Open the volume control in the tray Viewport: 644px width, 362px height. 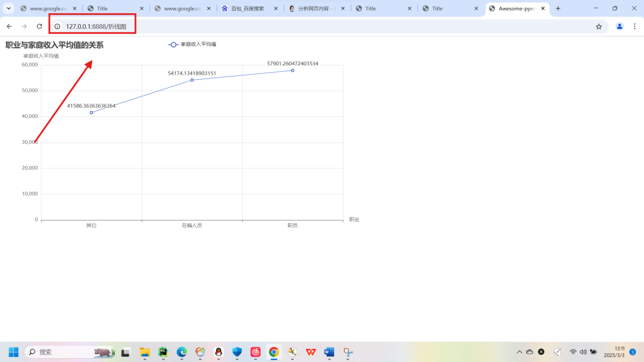[x=583, y=352]
